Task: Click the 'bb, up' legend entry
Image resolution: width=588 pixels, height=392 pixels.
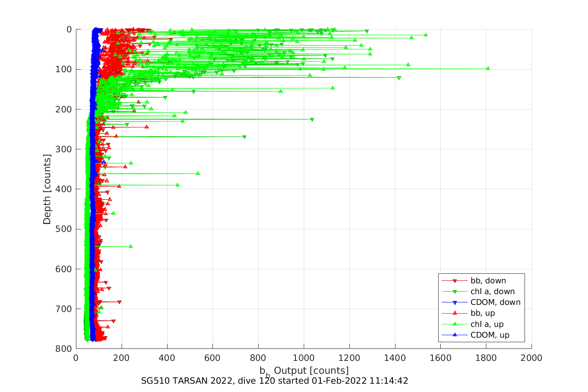Action: coord(483,313)
